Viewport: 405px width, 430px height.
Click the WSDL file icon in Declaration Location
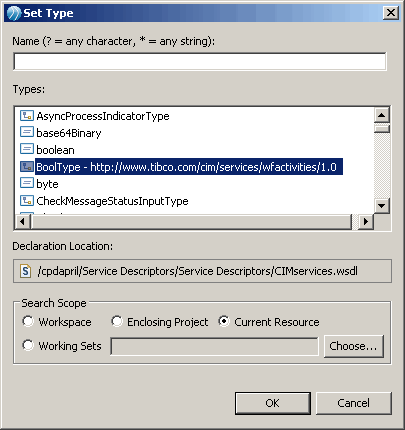tap(26, 271)
